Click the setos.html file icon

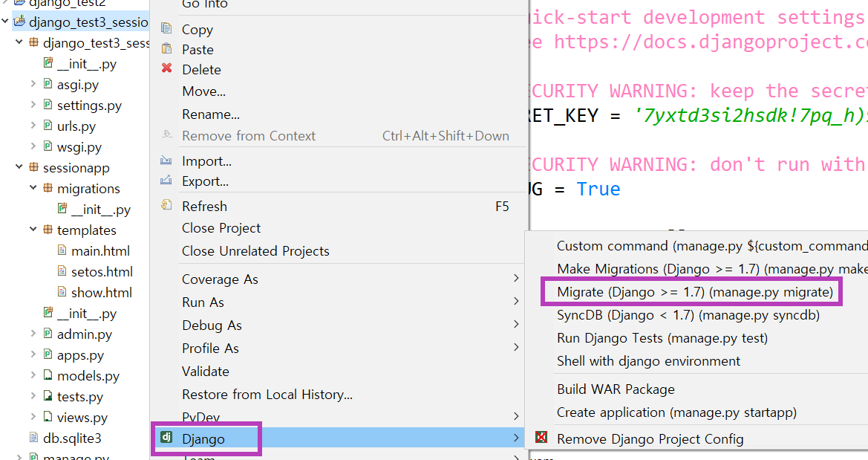click(62, 271)
